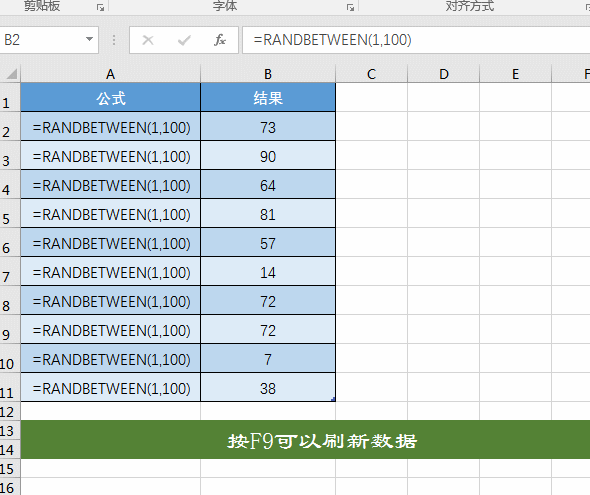Select column A header
The width and height of the screenshot is (590, 495).
click(110, 74)
